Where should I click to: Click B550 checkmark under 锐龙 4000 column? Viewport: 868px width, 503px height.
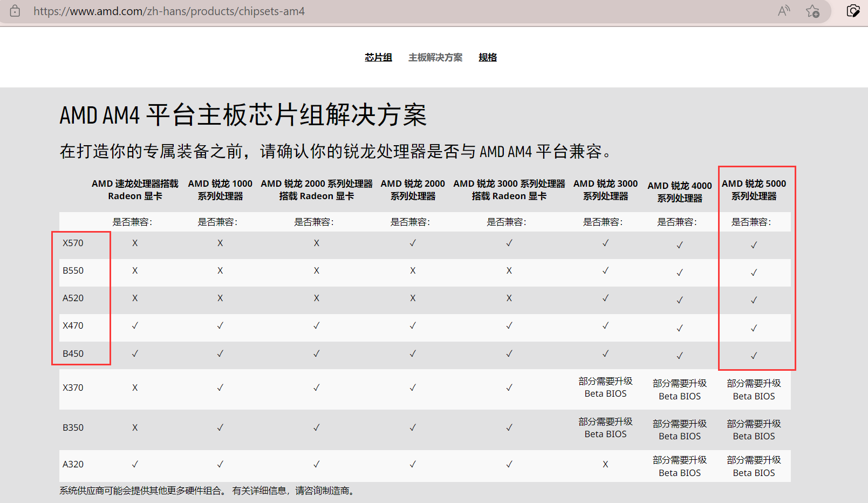680,273
